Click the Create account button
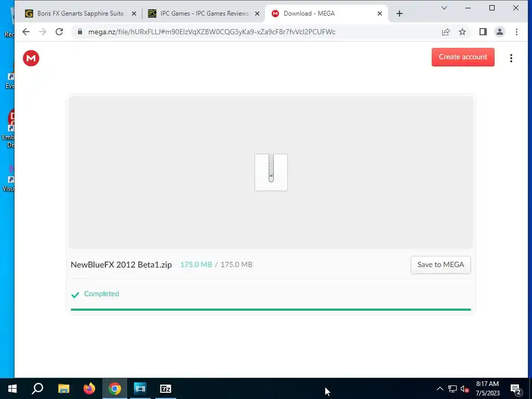Image resolution: width=532 pixels, height=399 pixels. tap(463, 57)
